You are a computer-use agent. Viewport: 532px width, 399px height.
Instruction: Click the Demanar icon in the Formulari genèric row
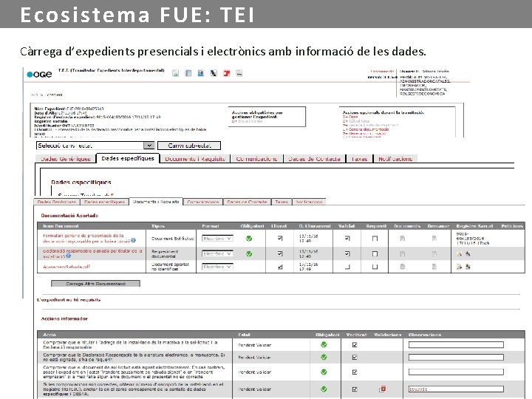(434, 239)
